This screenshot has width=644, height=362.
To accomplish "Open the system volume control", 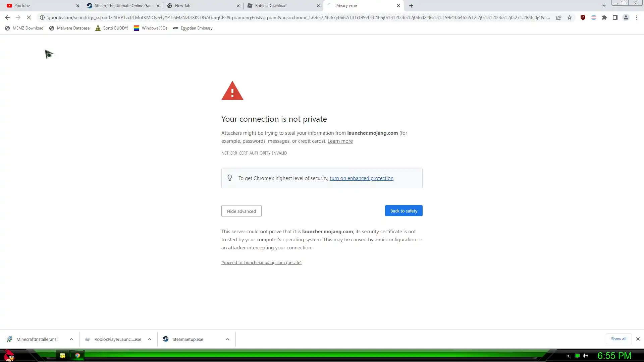I will tap(585, 356).
